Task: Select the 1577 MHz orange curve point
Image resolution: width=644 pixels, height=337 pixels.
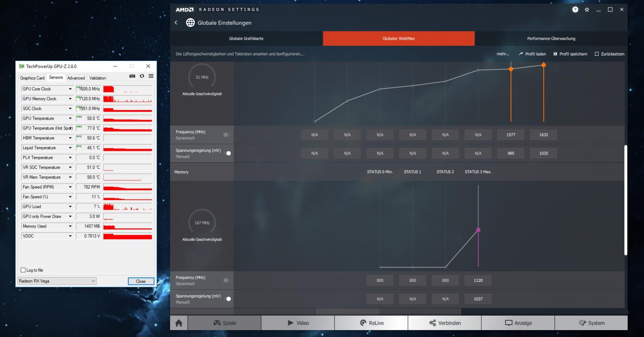Action: coord(511,69)
